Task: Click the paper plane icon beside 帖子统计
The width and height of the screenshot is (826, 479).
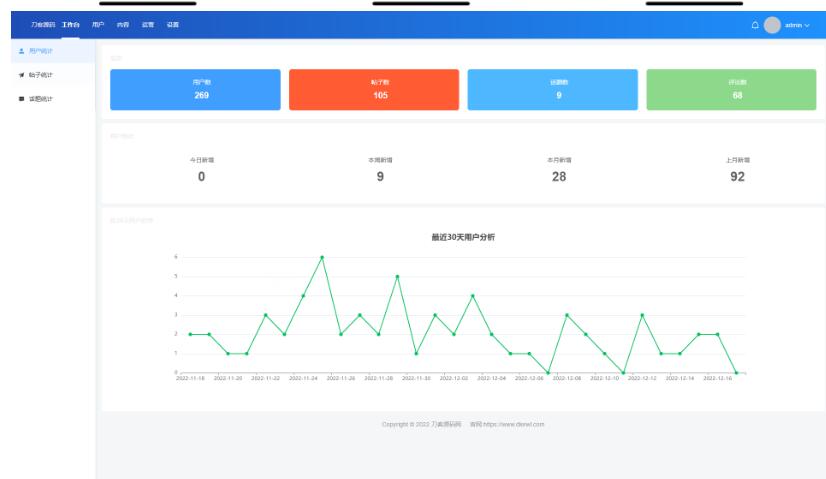Action: [x=22, y=74]
